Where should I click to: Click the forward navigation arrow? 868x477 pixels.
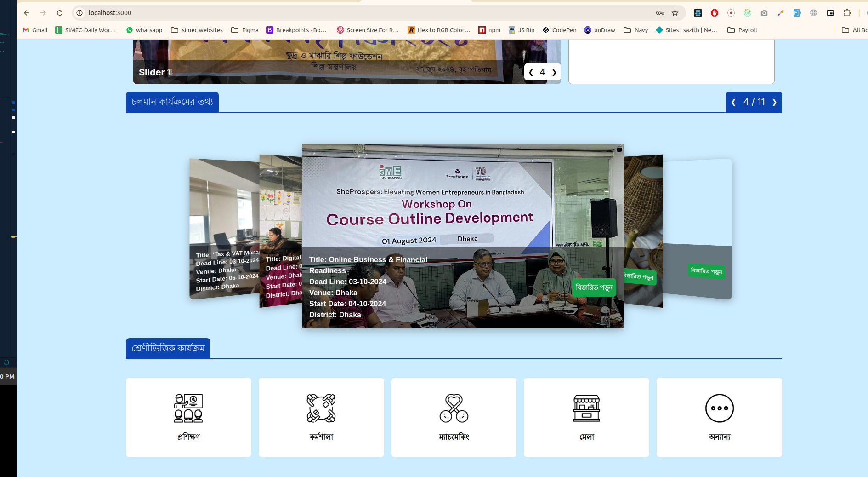43,13
